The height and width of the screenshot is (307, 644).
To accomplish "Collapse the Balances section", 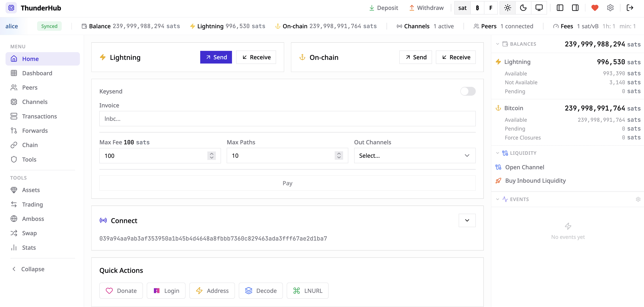I will pyautogui.click(x=497, y=44).
